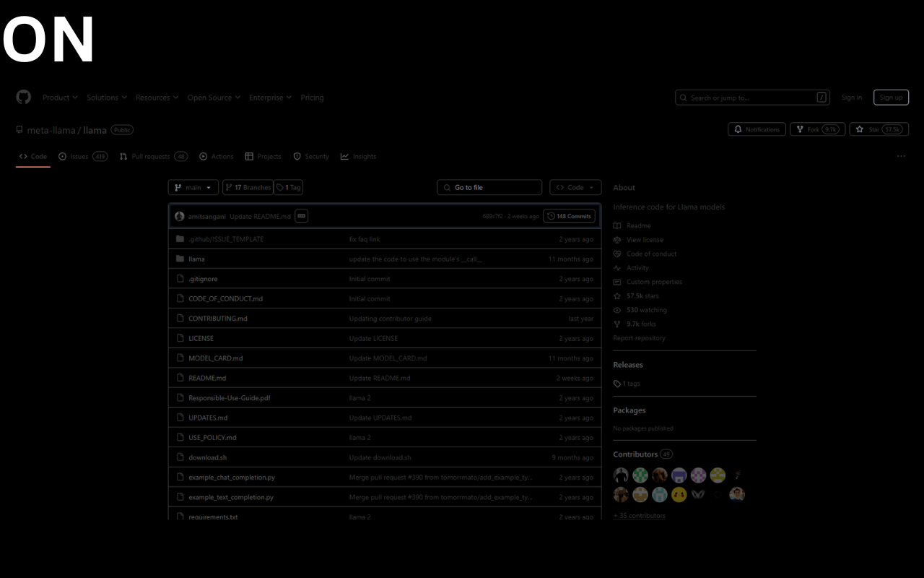Click the Notifications bell icon
The width and height of the screenshot is (924, 578).
[738, 129]
